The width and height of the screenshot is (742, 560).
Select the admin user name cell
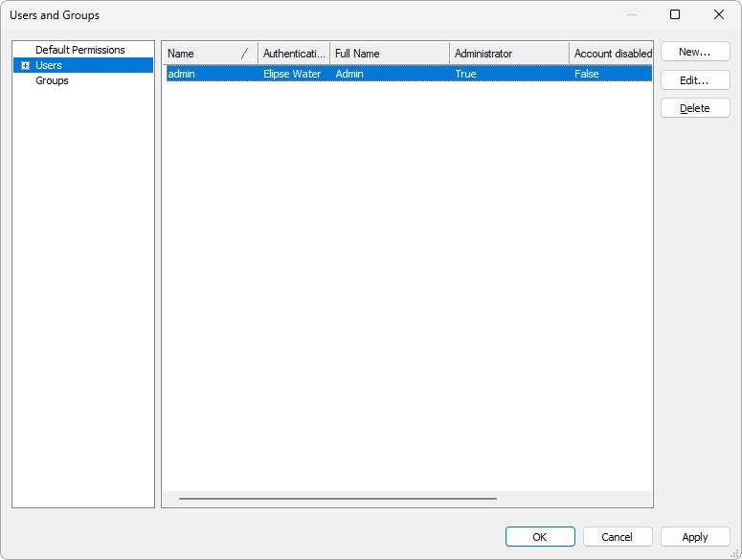click(x=182, y=74)
